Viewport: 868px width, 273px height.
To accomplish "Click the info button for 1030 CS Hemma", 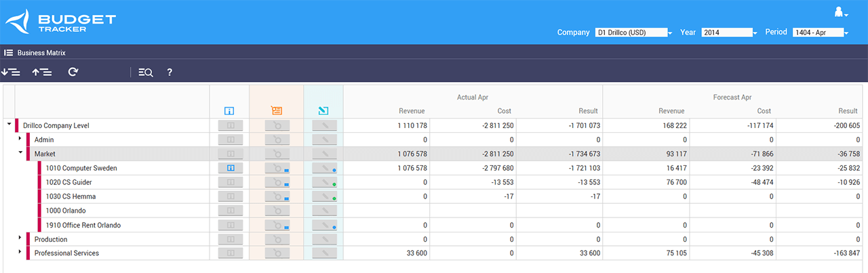I will [x=230, y=196].
